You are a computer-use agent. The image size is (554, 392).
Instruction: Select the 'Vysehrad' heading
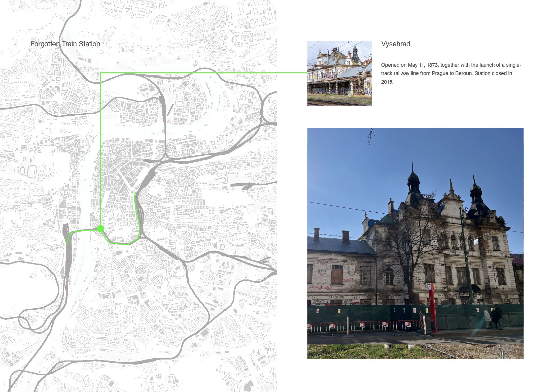[396, 44]
